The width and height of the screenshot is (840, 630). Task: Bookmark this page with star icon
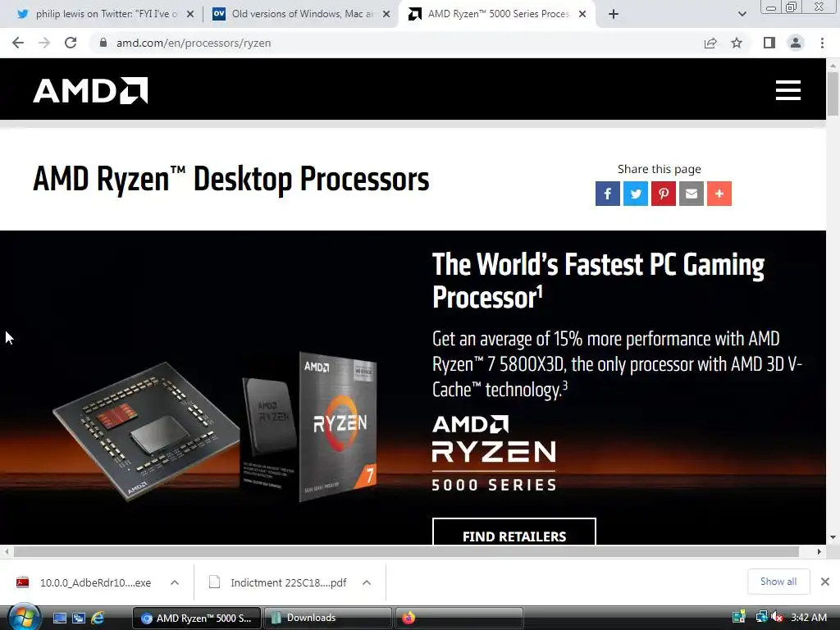pyautogui.click(x=737, y=43)
